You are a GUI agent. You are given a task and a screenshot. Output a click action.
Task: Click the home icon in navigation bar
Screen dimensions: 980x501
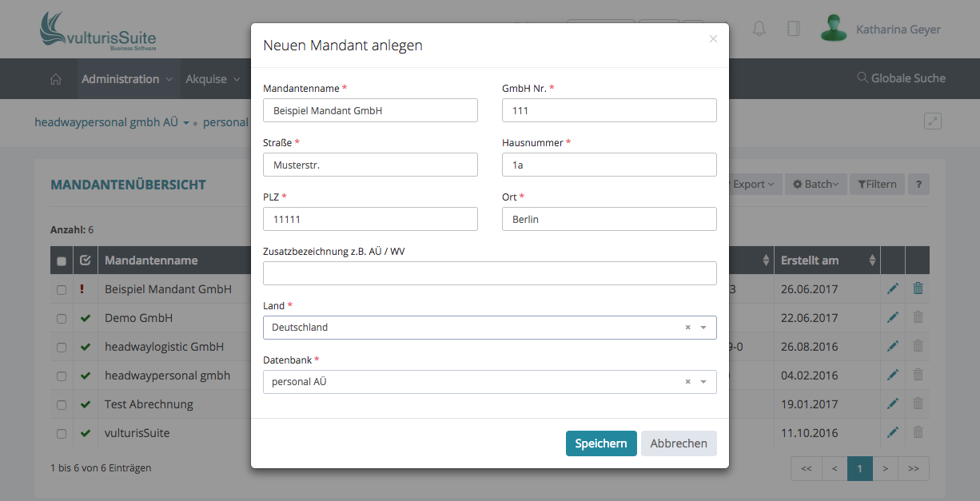pyautogui.click(x=56, y=79)
